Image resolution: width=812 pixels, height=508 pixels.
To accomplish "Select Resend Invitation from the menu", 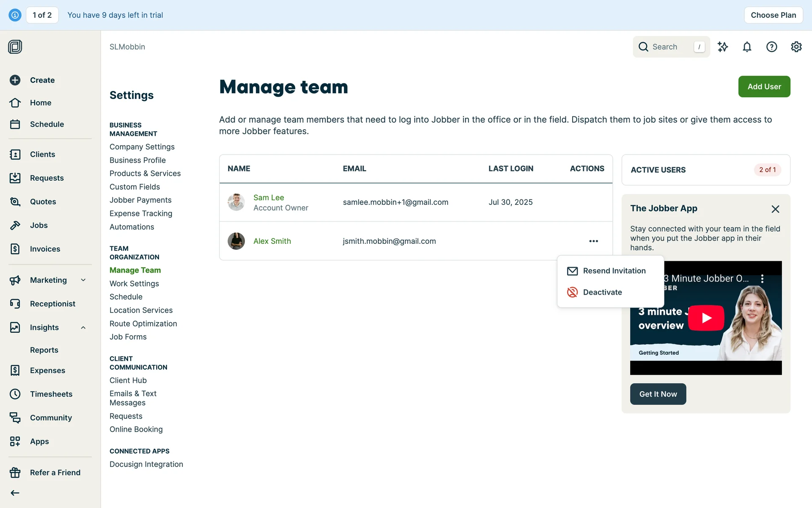I will (614, 271).
